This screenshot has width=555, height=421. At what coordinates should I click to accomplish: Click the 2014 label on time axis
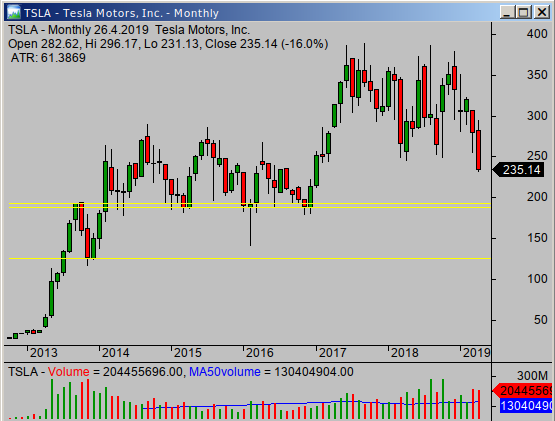[x=116, y=353]
